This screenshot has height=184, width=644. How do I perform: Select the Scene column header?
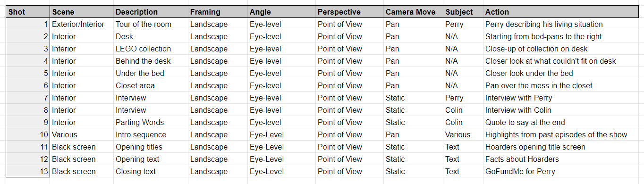(82, 12)
